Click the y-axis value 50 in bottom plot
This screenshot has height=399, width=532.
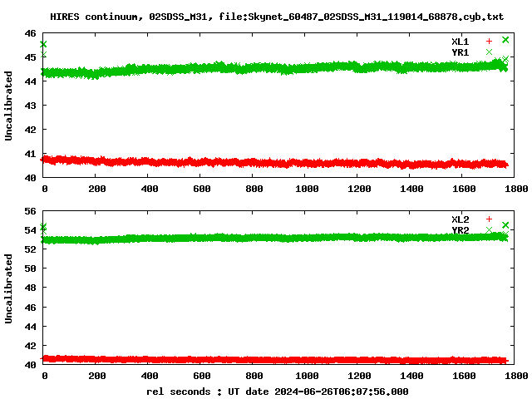pos(30,268)
